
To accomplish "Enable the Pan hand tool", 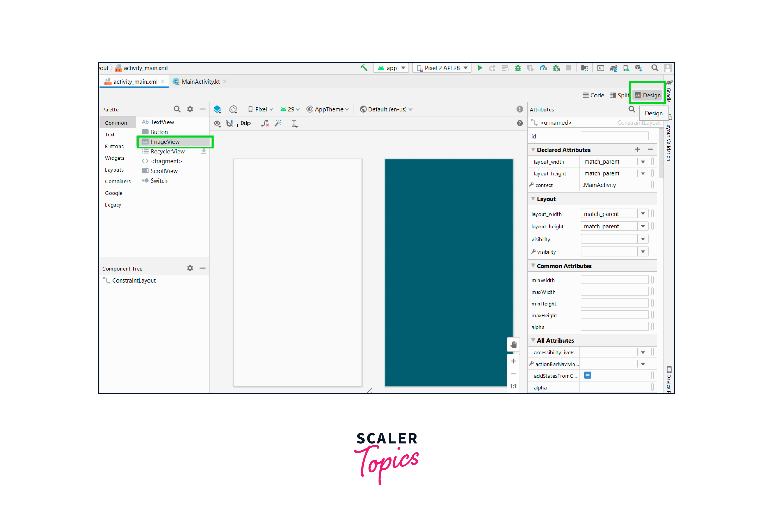I will click(x=514, y=345).
